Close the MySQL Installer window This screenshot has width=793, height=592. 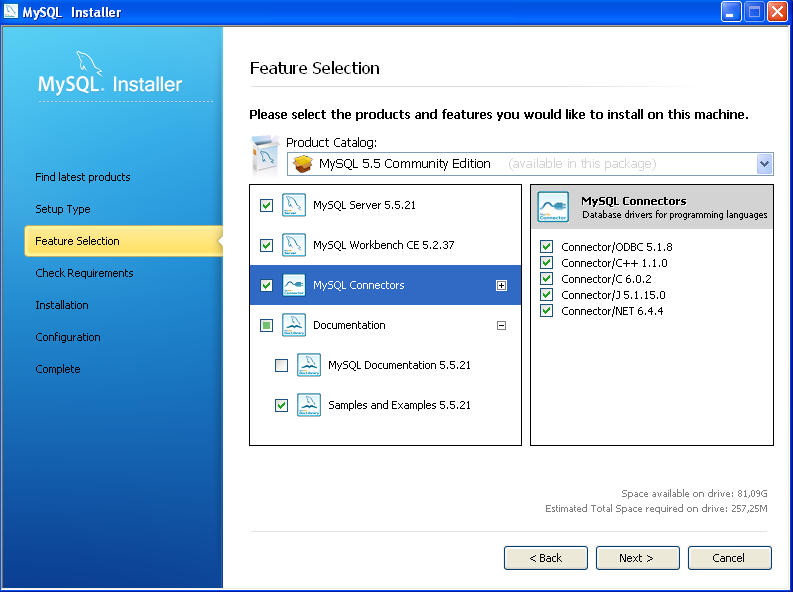click(x=777, y=12)
